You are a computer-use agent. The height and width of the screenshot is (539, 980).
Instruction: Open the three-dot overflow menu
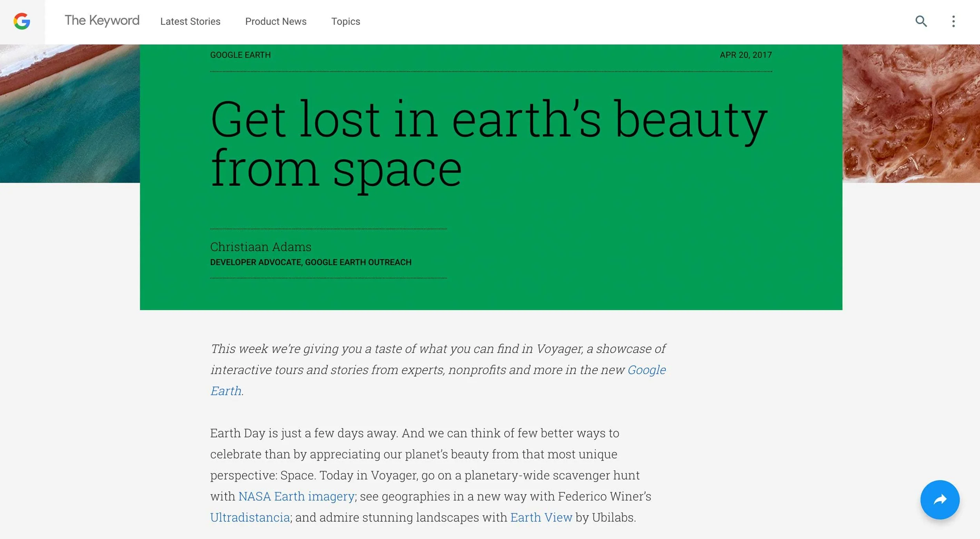pos(953,21)
